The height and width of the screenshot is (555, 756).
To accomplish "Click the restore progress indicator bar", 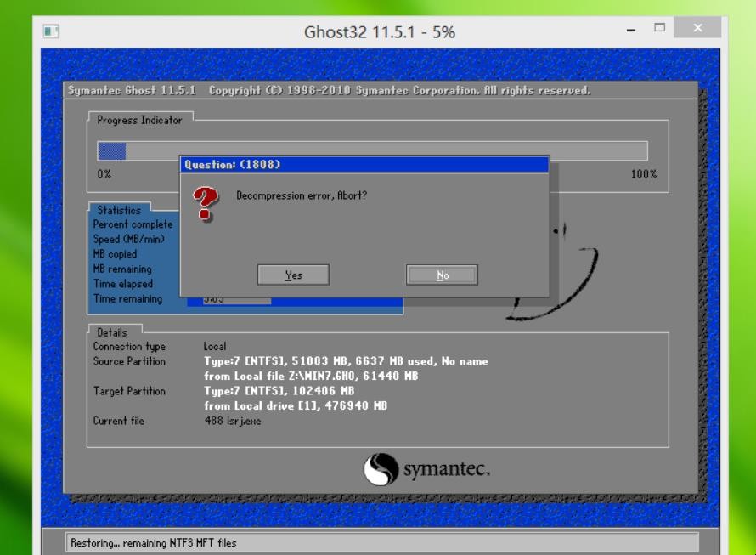I will [x=372, y=151].
